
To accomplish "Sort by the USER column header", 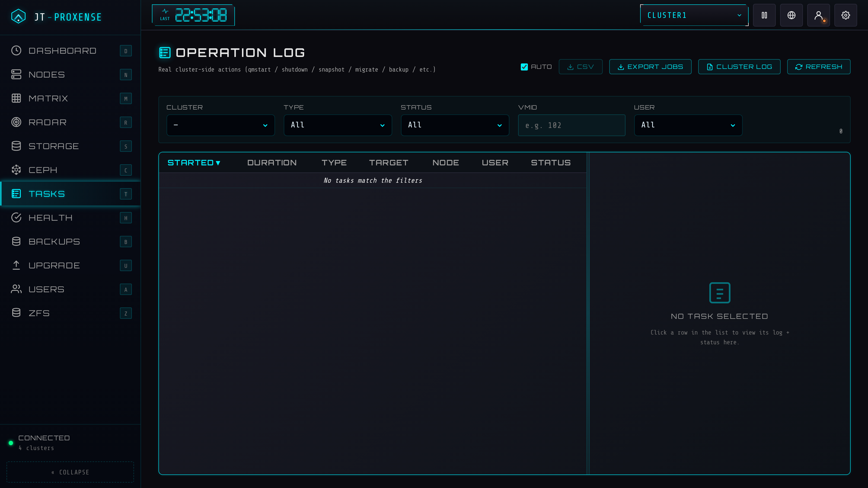I will (495, 163).
